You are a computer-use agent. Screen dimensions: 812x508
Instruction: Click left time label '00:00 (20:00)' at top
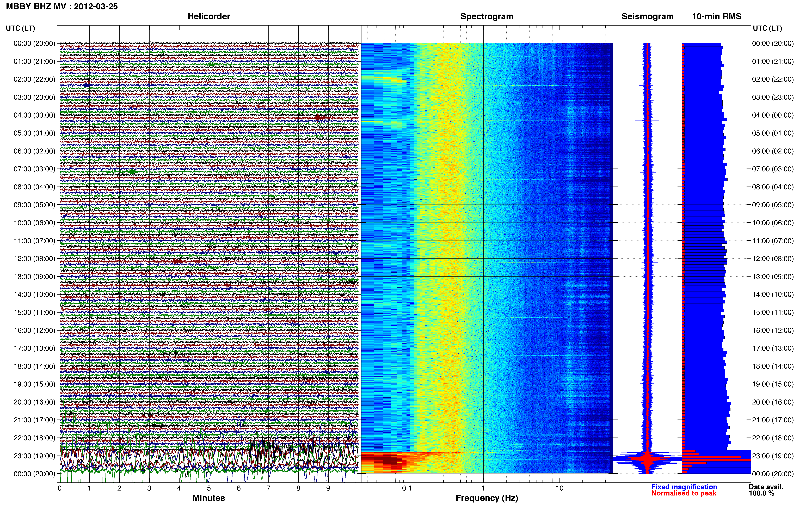[34, 43]
